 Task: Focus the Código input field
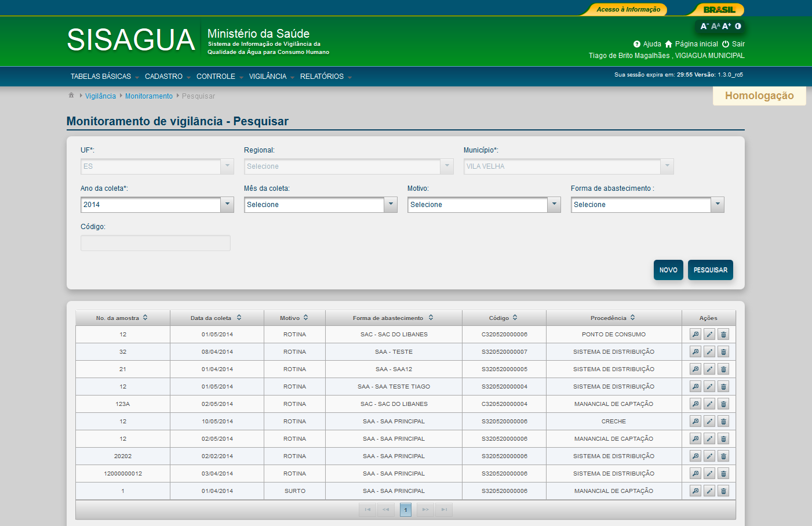tap(155, 243)
